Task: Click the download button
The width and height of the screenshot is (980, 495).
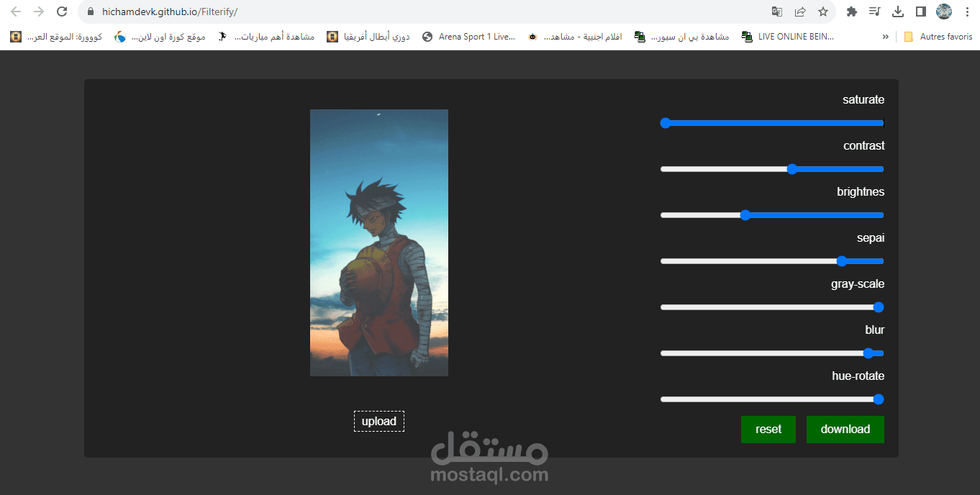Action: [x=845, y=430]
